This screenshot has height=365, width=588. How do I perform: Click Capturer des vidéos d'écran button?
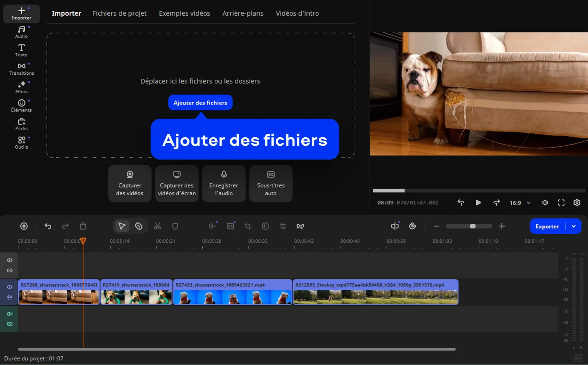pos(177,184)
